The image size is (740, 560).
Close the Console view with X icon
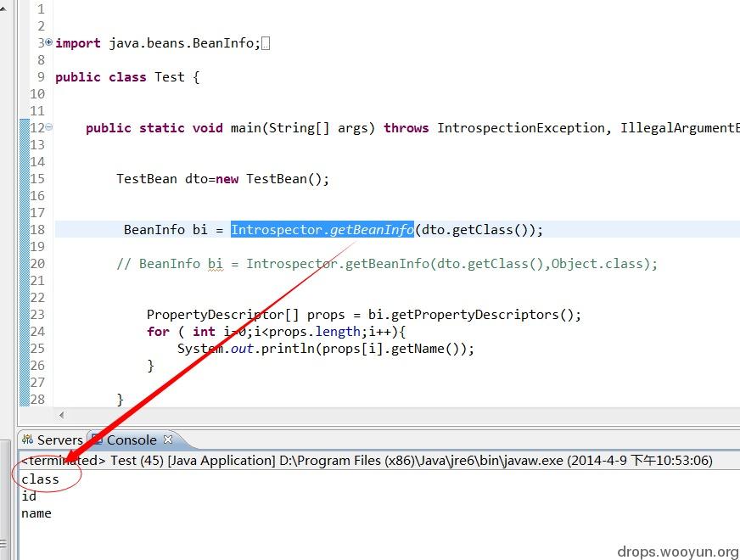tap(168, 440)
